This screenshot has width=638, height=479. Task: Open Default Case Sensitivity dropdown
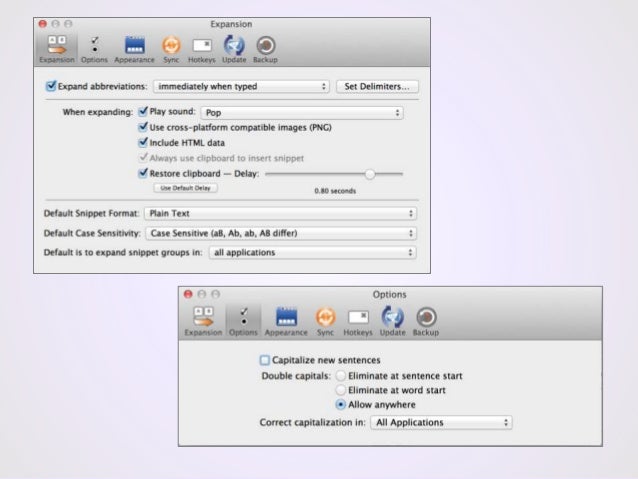[281, 233]
